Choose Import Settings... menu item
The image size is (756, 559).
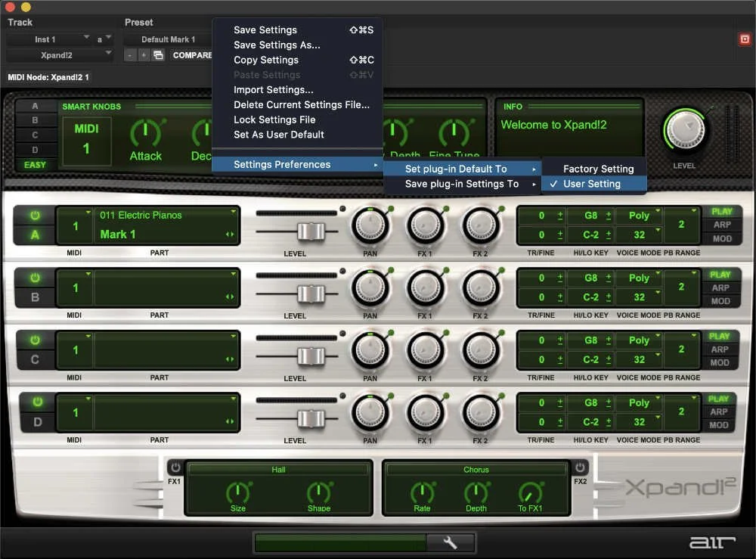point(297,90)
